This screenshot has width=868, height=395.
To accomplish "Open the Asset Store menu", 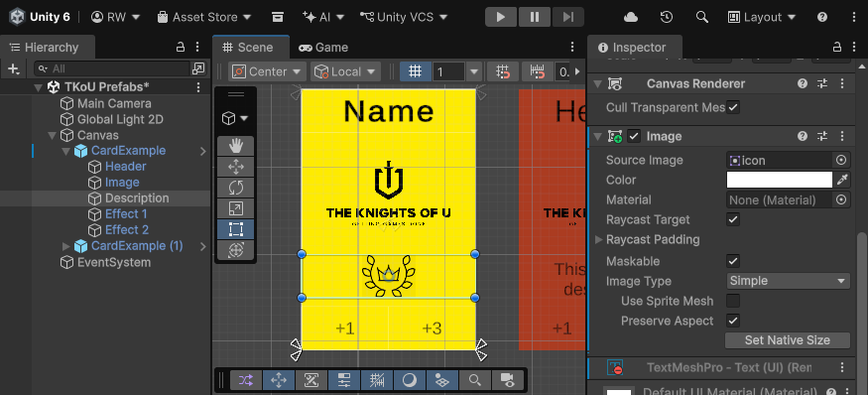I will (x=203, y=17).
